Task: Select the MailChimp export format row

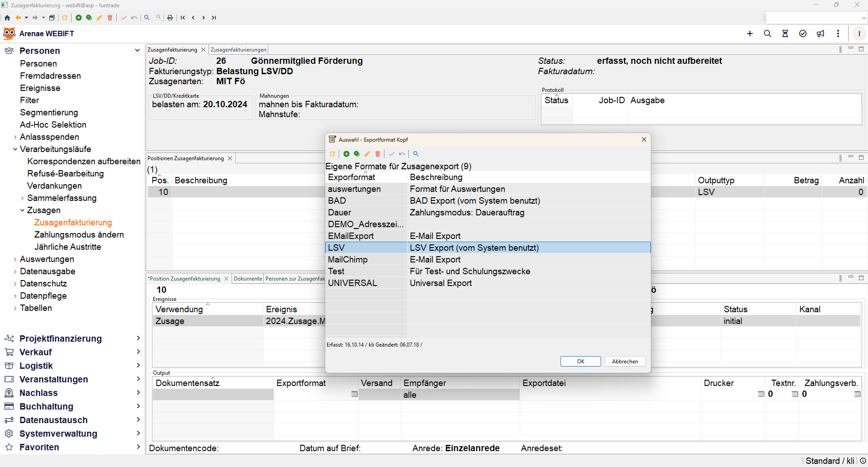Action: [x=348, y=260]
